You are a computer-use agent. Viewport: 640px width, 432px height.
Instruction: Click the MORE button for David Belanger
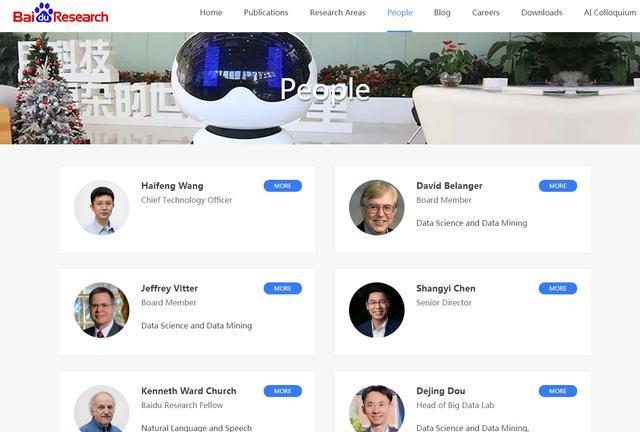558,186
